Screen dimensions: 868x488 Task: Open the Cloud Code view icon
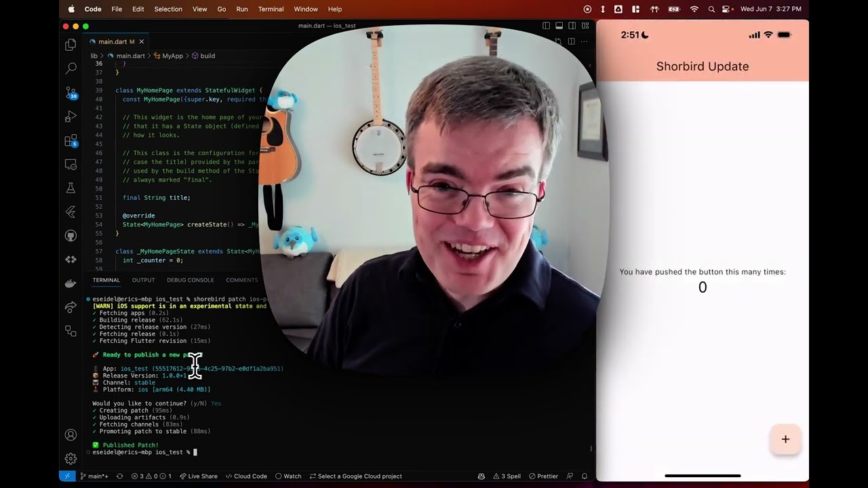point(71,259)
